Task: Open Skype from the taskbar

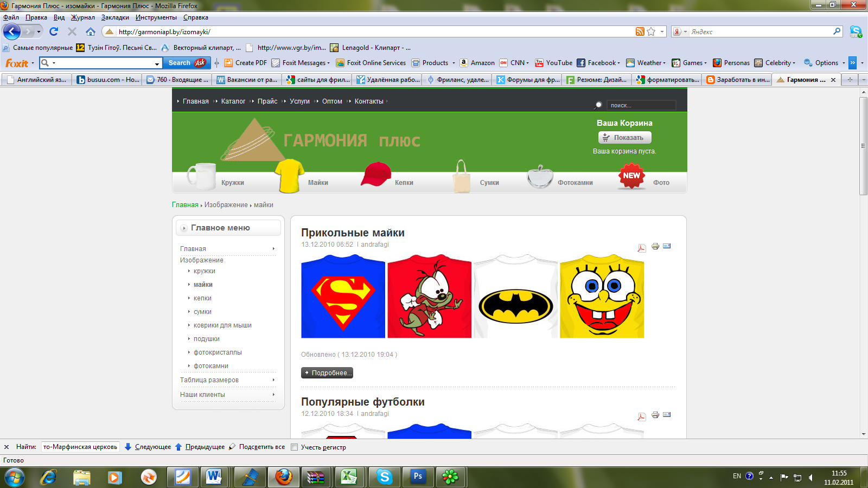Action: [x=385, y=477]
